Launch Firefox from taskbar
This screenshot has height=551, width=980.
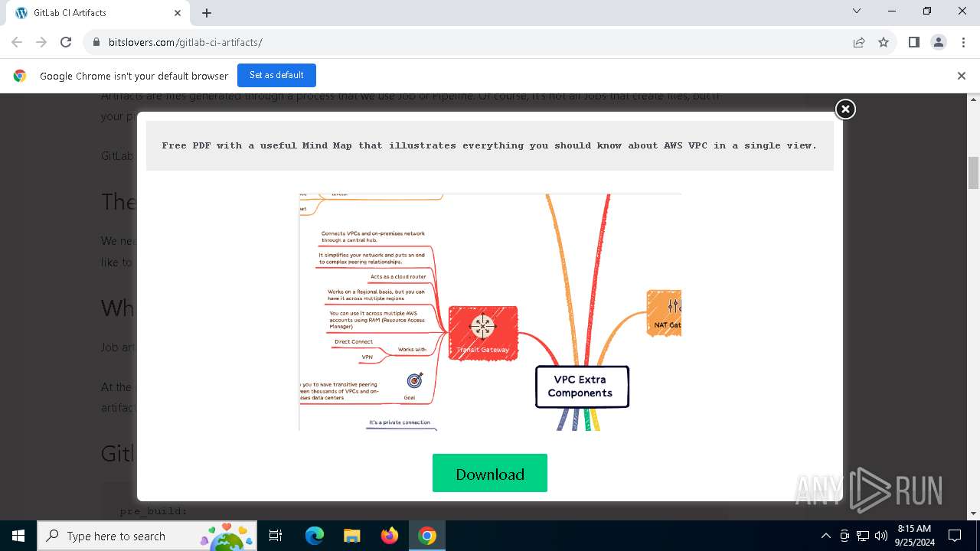389,536
